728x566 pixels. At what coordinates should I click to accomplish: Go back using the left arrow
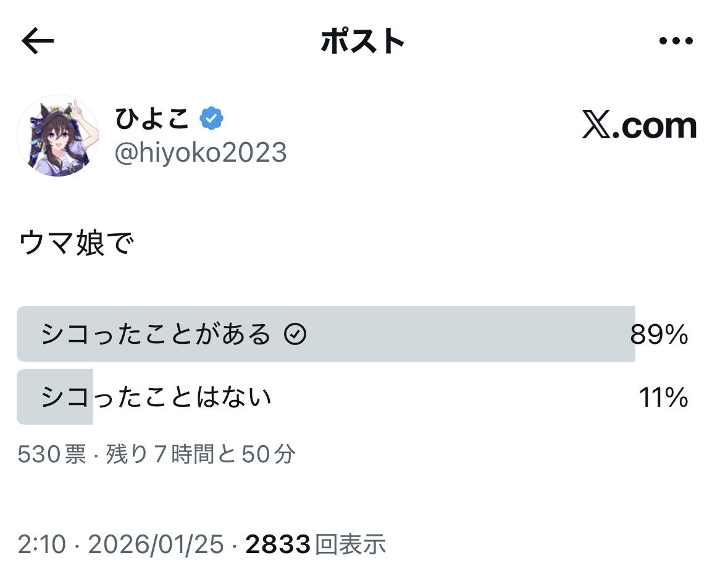pyautogui.click(x=38, y=41)
